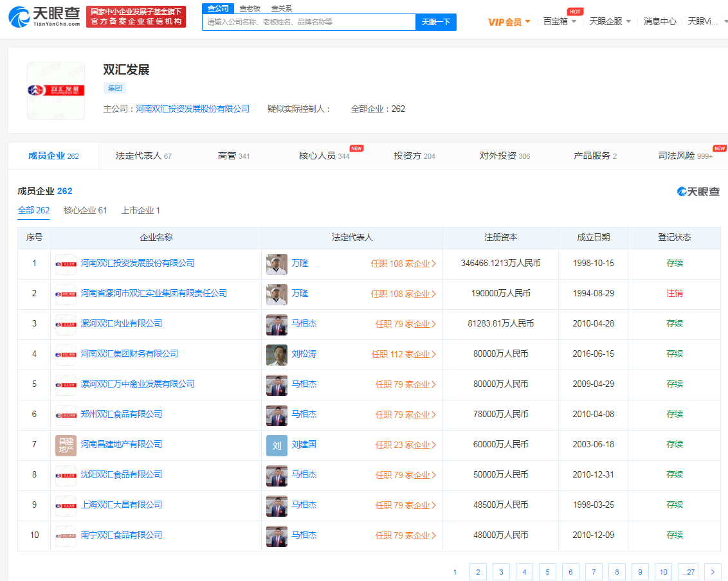This screenshot has height=581, width=728.
Task: Click logo icon for 郑州双汇食品有限公司
Action: click(66, 415)
